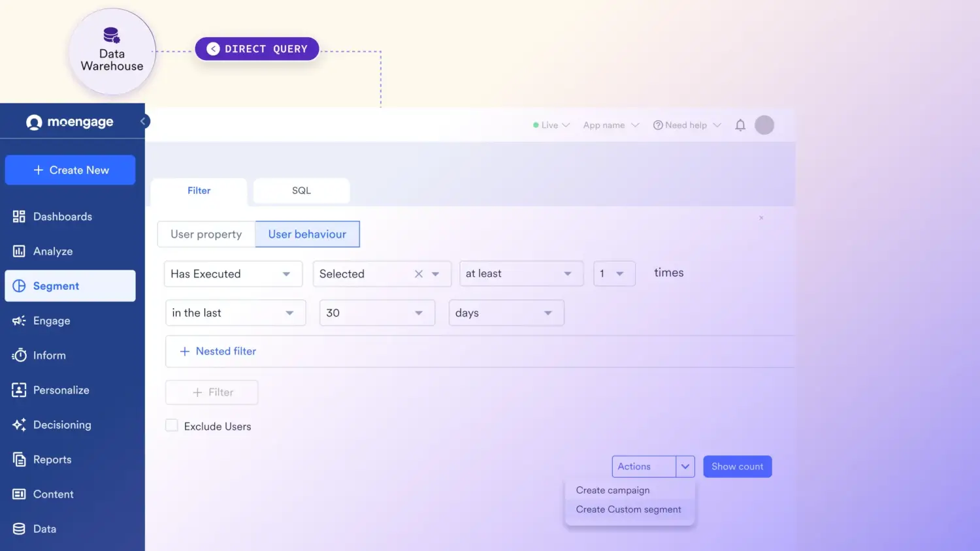This screenshot has height=551, width=980.
Task: Select the User behaviour toggle
Action: pos(307,234)
